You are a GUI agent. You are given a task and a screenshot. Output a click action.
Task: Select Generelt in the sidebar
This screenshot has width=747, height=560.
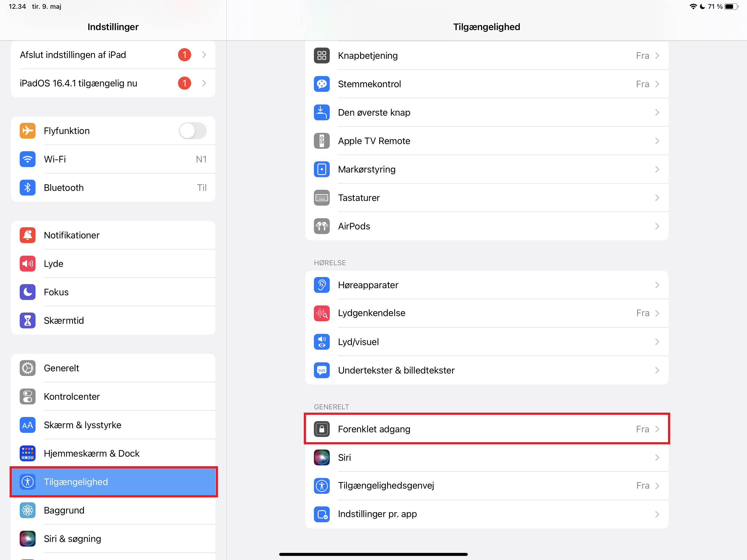113,368
